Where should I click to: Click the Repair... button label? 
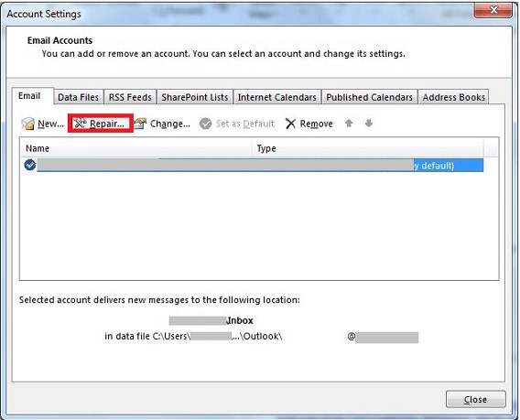point(107,124)
